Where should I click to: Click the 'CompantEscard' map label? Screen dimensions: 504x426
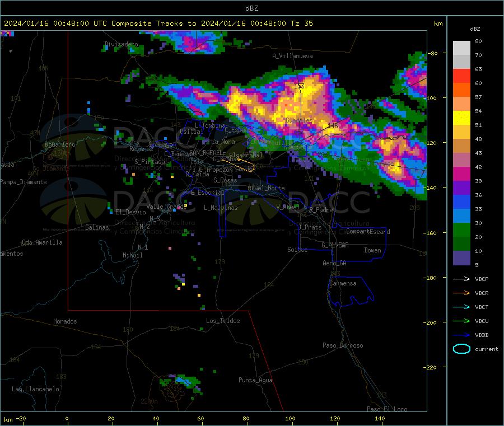(x=368, y=232)
